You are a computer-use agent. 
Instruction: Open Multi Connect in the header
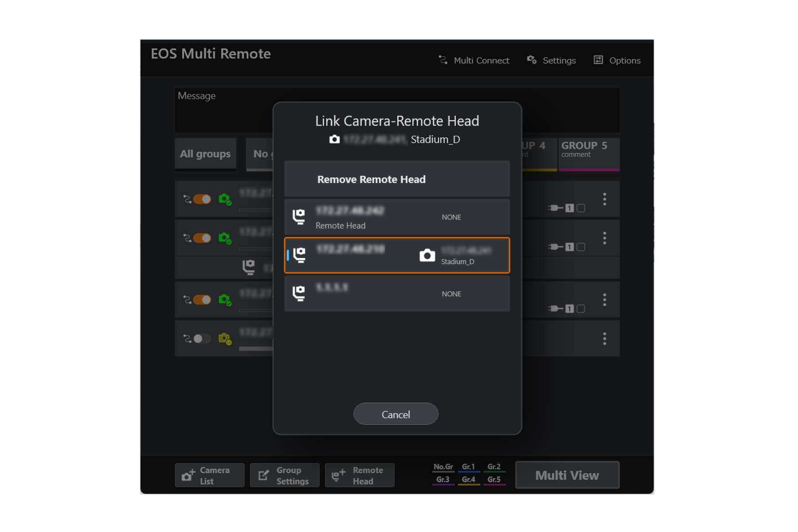coord(473,60)
